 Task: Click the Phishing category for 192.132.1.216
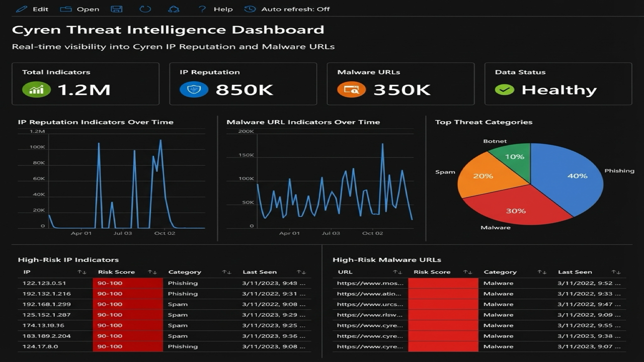pyautogui.click(x=183, y=294)
